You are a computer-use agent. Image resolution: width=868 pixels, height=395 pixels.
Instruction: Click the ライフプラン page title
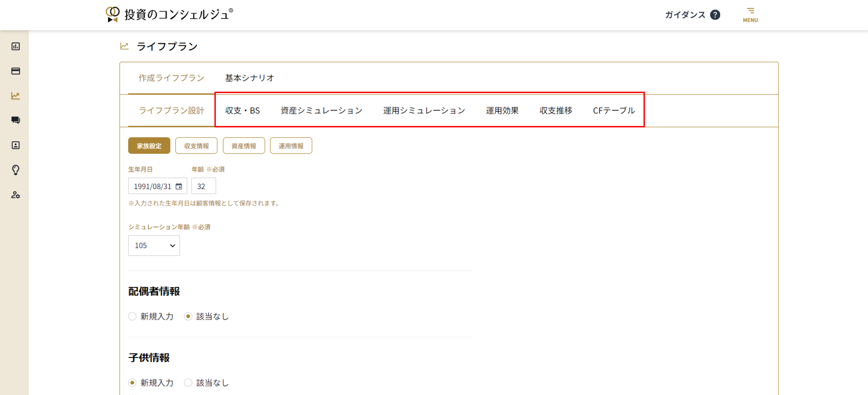click(167, 46)
